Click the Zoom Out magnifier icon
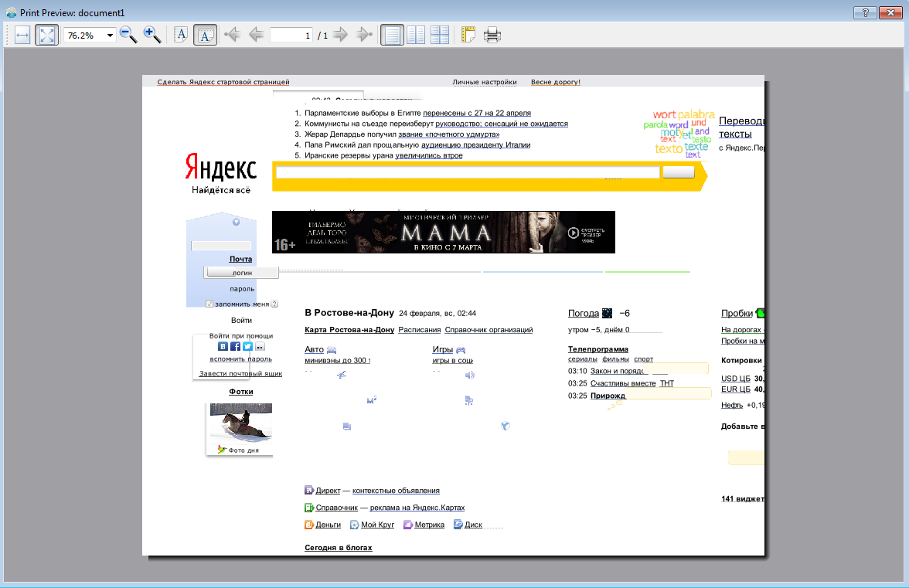909x588 pixels. pyautogui.click(x=128, y=35)
